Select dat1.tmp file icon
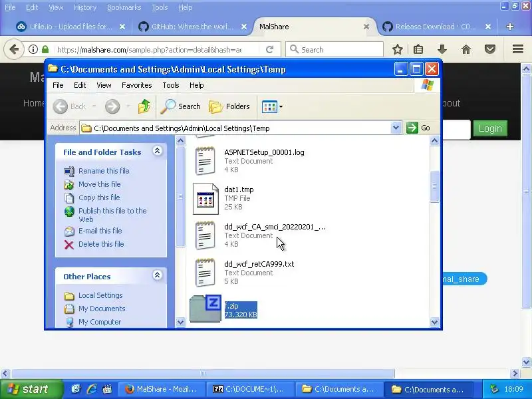Screen dimensions: 532x399 (205, 198)
